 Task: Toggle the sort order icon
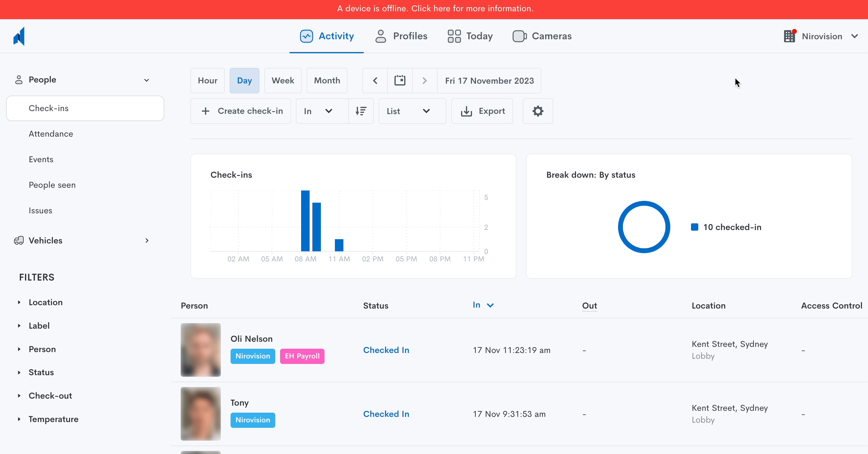pos(361,111)
